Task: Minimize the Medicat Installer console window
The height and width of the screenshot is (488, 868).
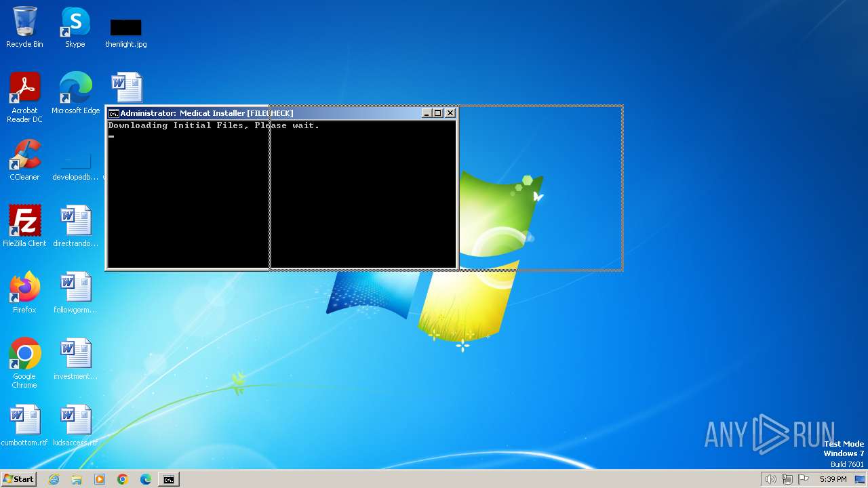Action: pyautogui.click(x=427, y=113)
